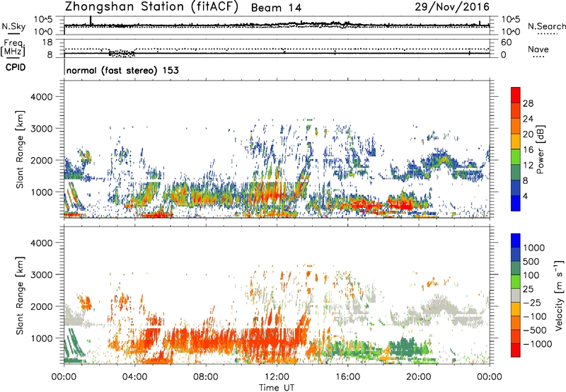Click the 'CPID' row label
Screen dimensions: 566x392
16,67
